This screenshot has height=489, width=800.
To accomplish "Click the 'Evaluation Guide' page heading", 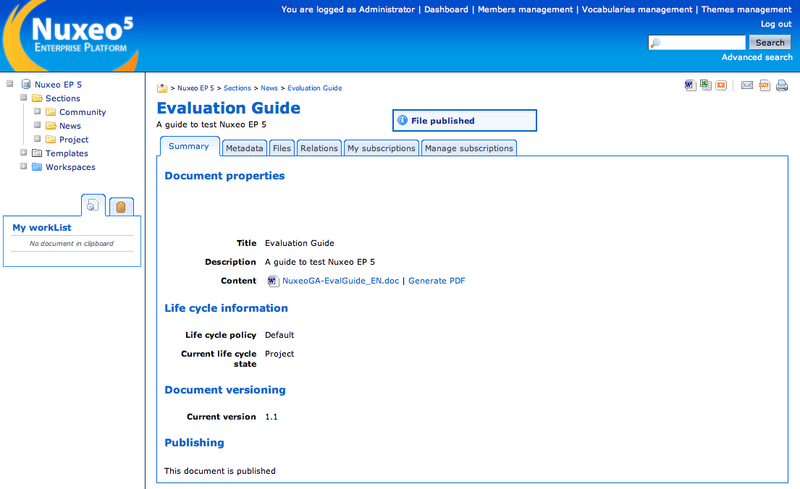I will 229,108.
